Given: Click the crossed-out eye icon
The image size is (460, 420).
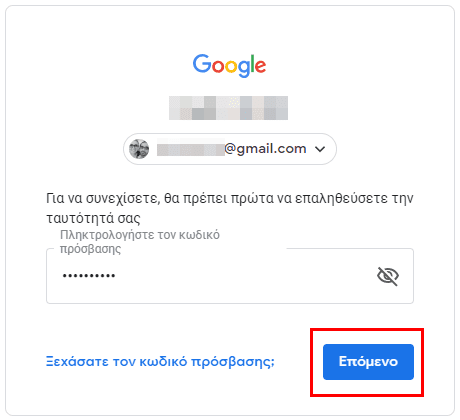Looking at the screenshot, I should pyautogui.click(x=388, y=276).
